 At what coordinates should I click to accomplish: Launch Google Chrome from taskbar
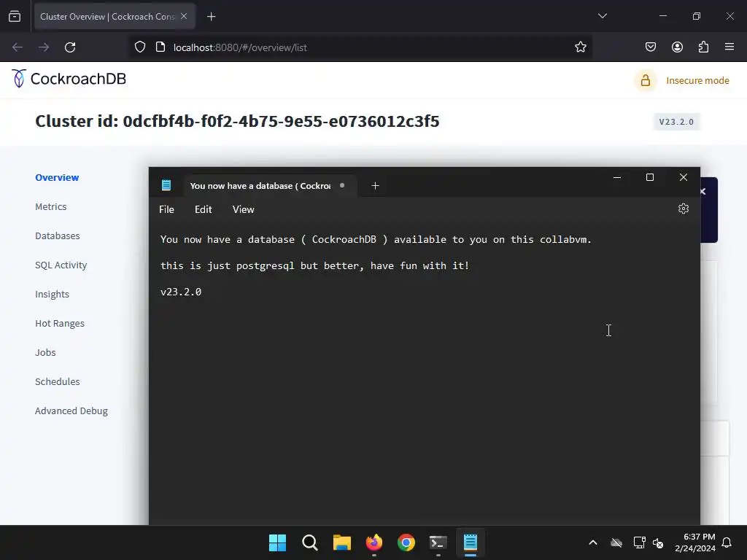click(406, 542)
